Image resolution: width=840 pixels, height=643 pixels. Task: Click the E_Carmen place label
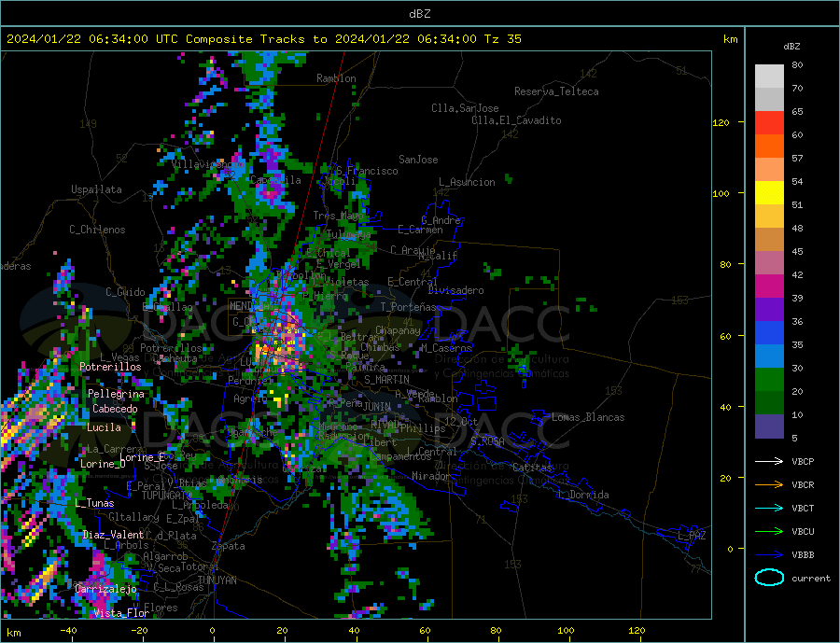pyautogui.click(x=420, y=230)
